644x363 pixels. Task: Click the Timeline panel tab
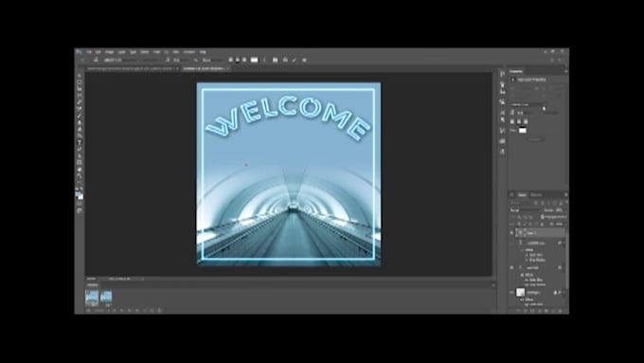pos(93,285)
